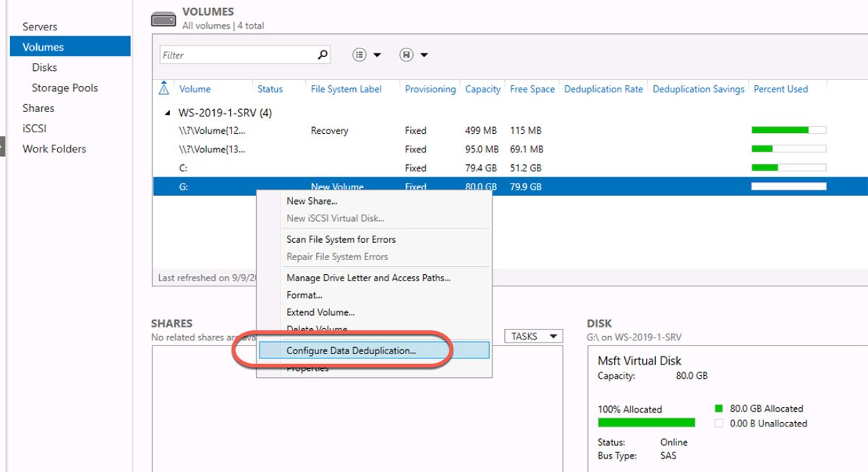The height and width of the screenshot is (472, 868).
Task: Open the save query dropdown arrow
Action: pos(424,55)
